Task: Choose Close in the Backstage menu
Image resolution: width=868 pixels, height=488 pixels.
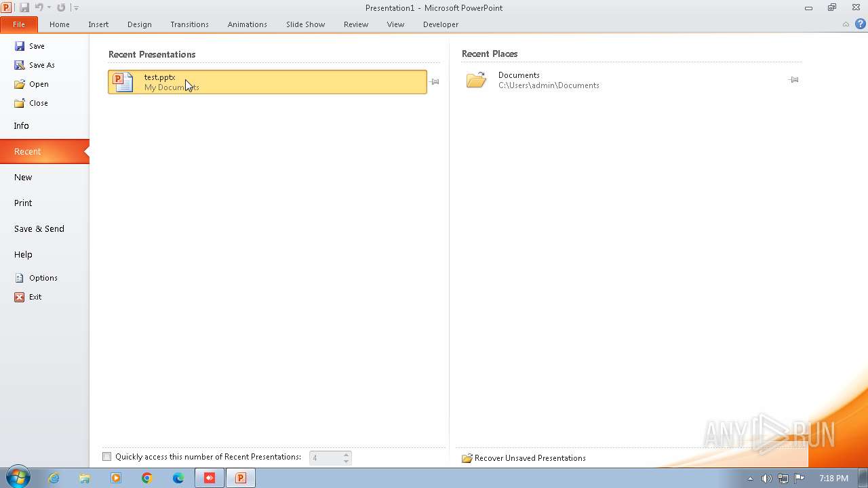Action: pyautogui.click(x=31, y=103)
